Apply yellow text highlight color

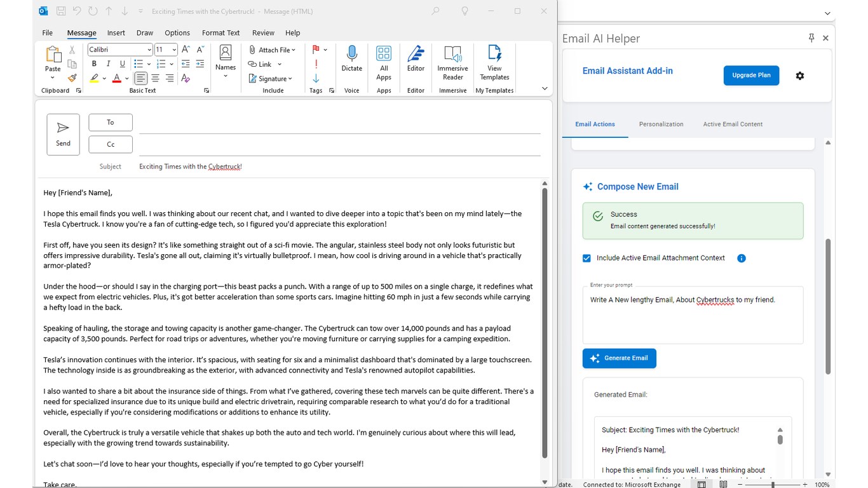94,79
